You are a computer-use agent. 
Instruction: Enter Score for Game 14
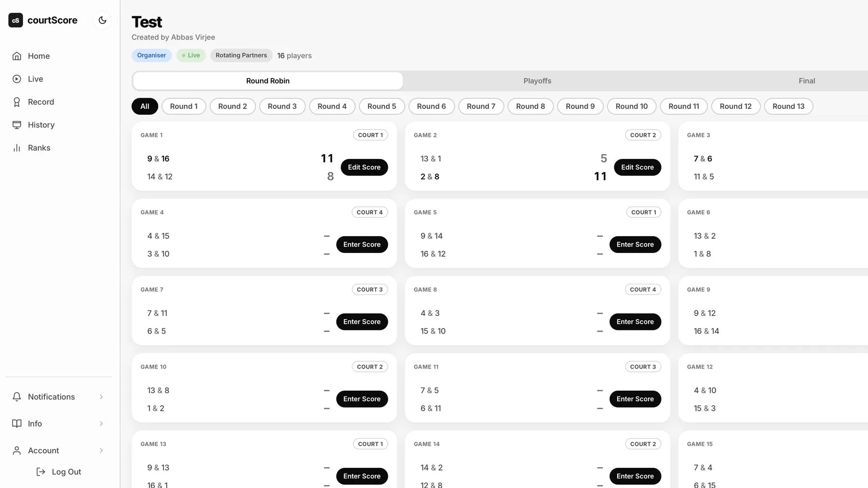[x=635, y=476]
